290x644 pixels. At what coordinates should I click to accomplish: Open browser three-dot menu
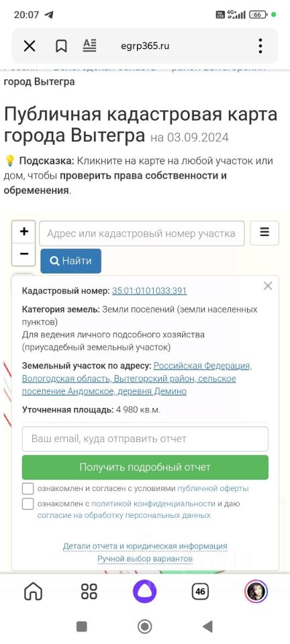pyautogui.click(x=260, y=46)
